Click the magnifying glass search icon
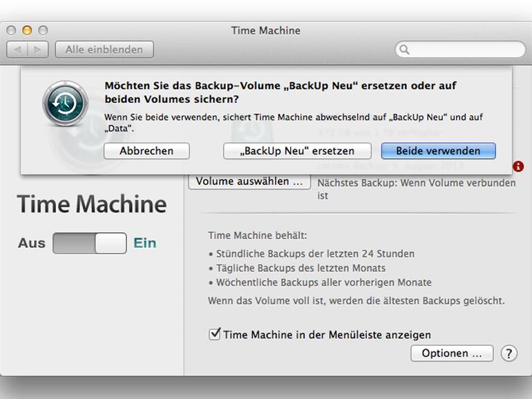Screen dimensions: 532x399 [x=404, y=50]
